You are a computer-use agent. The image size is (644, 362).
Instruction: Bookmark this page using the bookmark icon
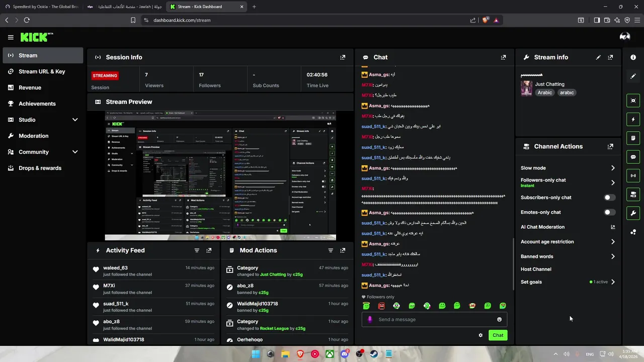pyautogui.click(x=133, y=20)
